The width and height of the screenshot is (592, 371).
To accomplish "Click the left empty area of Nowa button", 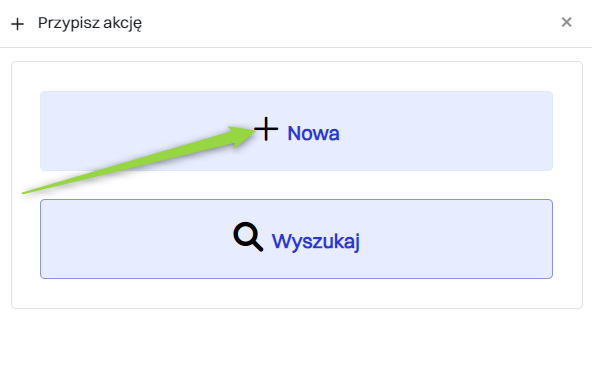I will 113,113.
